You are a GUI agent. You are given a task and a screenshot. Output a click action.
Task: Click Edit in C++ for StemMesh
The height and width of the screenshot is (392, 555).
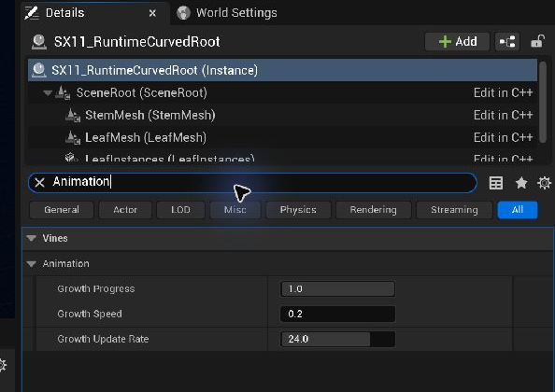tap(503, 115)
